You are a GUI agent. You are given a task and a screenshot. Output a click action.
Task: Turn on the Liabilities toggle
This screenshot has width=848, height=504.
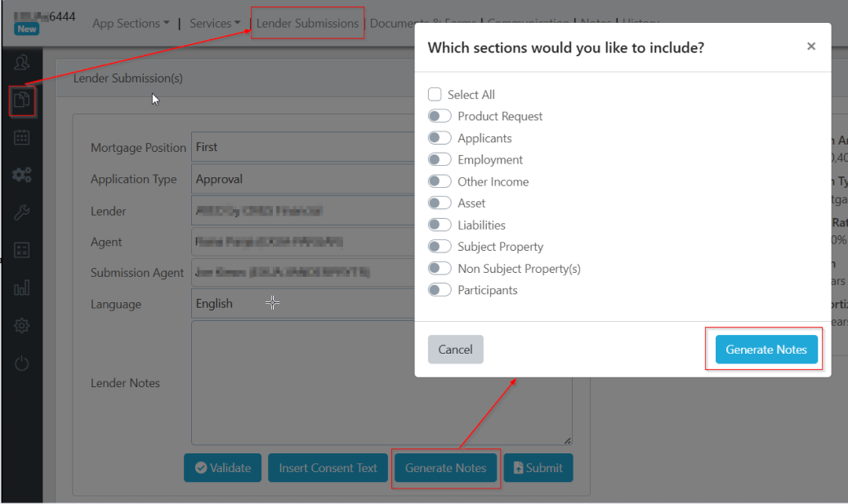click(440, 225)
